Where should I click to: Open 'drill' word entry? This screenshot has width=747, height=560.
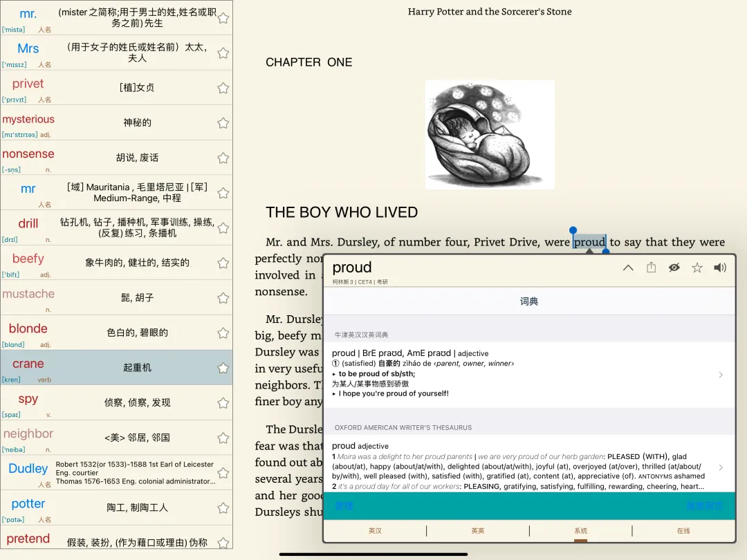point(116,228)
